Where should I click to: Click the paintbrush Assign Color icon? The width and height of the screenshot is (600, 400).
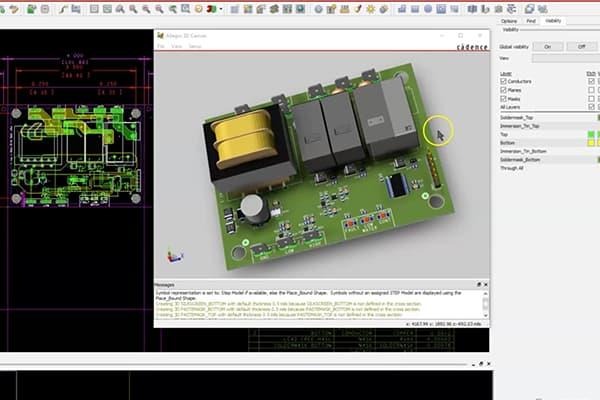pyautogui.click(x=358, y=9)
